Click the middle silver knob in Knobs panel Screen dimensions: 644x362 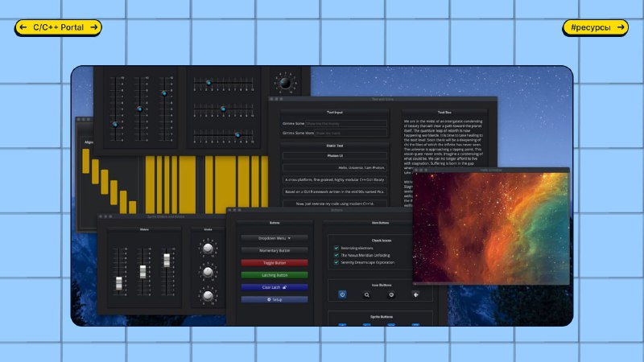(208, 272)
